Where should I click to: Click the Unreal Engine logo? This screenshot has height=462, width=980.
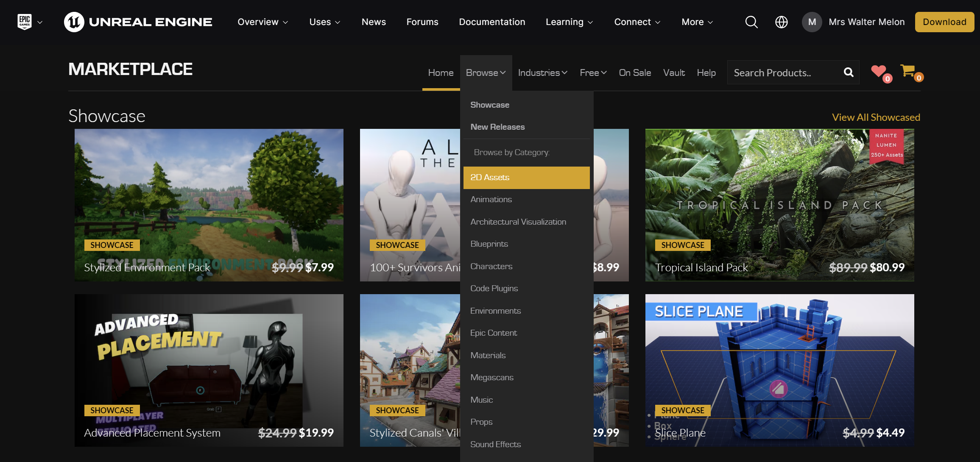coord(138,22)
